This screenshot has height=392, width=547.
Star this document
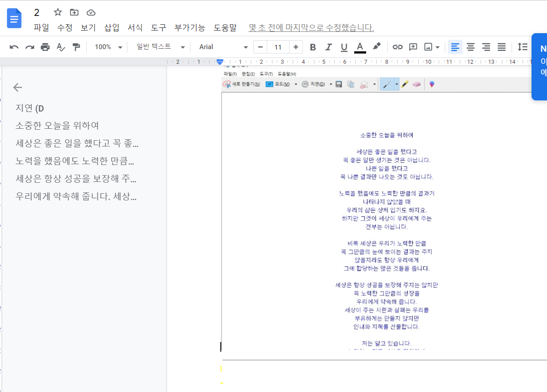57,12
